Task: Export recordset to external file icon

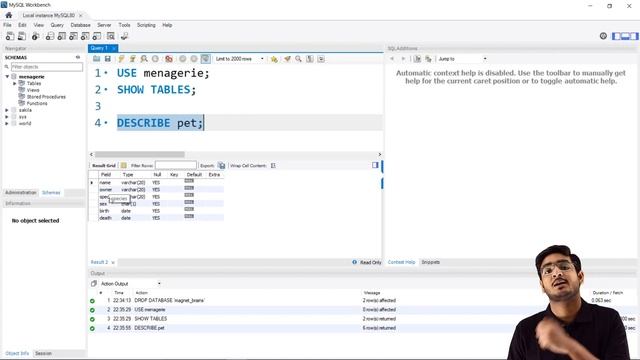Action: tap(222, 165)
